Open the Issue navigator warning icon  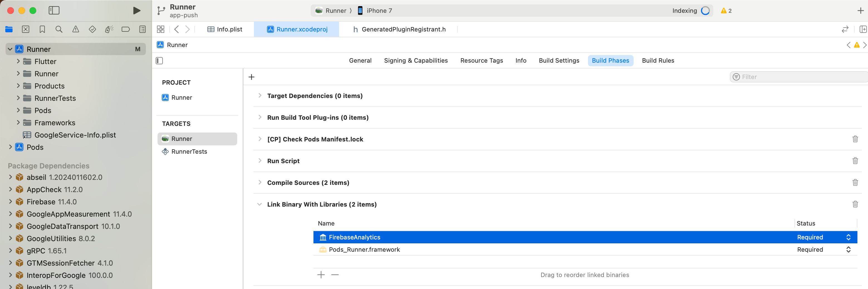click(76, 29)
